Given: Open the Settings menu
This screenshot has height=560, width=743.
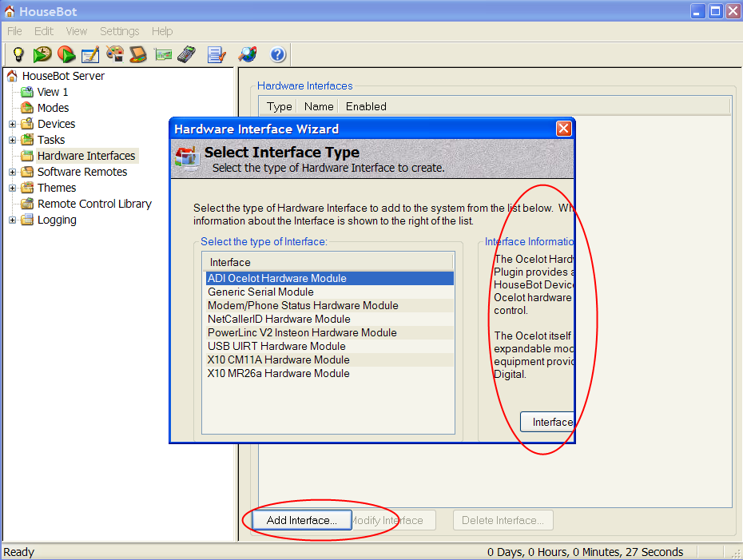Looking at the screenshot, I should 119,31.
